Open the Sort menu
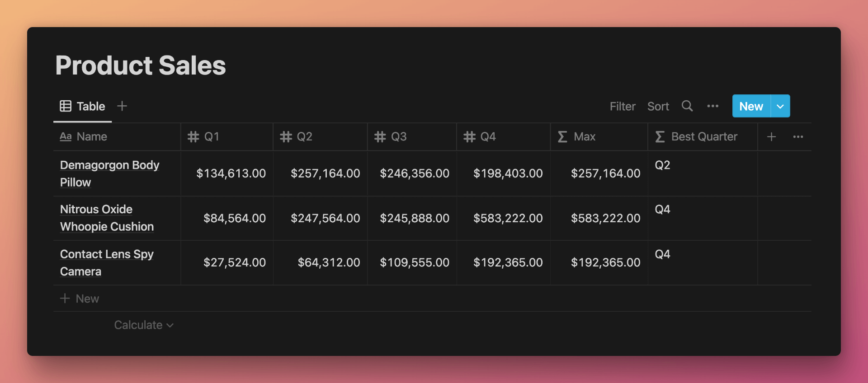The width and height of the screenshot is (868, 383). [658, 106]
